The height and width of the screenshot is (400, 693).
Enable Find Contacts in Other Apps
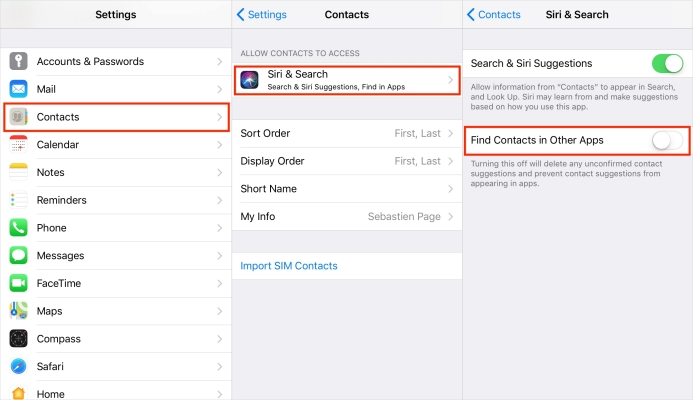tap(666, 140)
